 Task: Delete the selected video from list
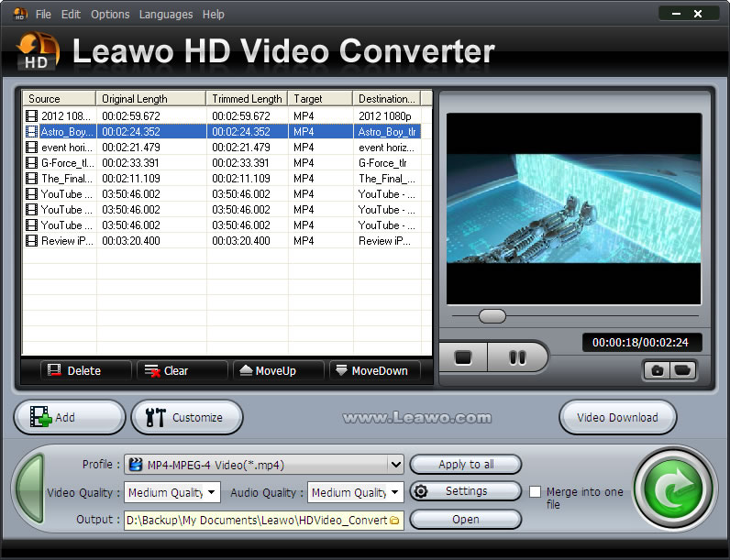click(x=73, y=370)
